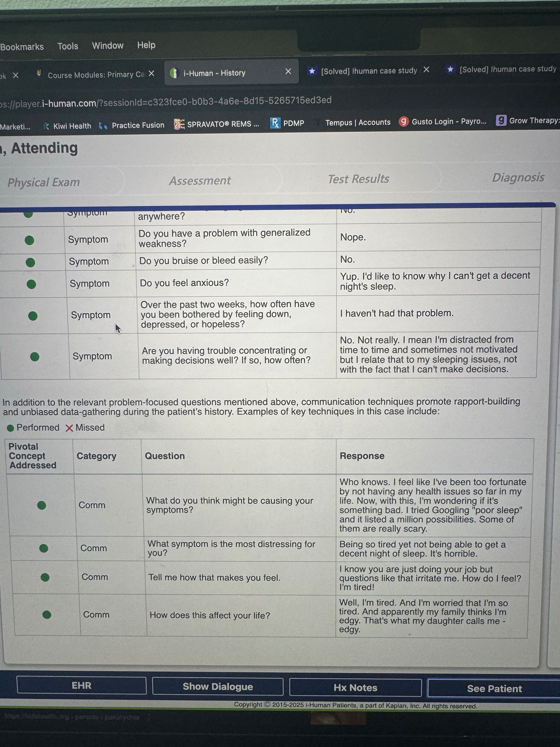The height and width of the screenshot is (747, 560).
Task: Open the Gusto Login bookmark
Action: (x=443, y=121)
